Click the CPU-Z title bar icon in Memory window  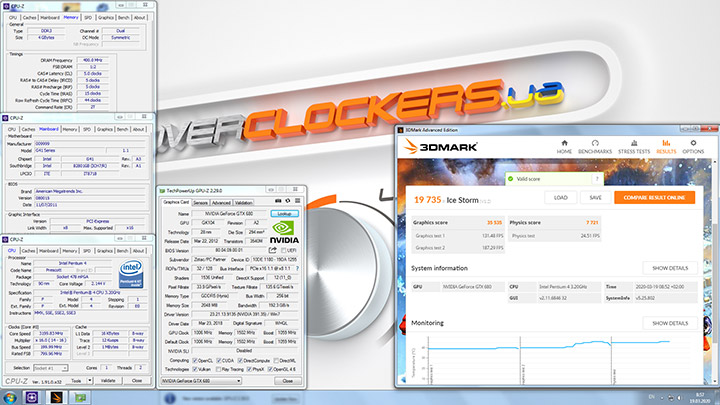[x=6, y=6]
